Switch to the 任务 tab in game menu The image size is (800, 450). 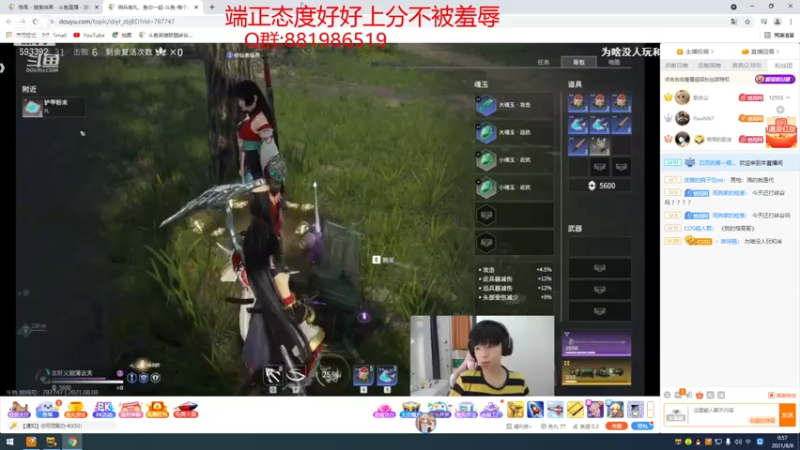543,62
